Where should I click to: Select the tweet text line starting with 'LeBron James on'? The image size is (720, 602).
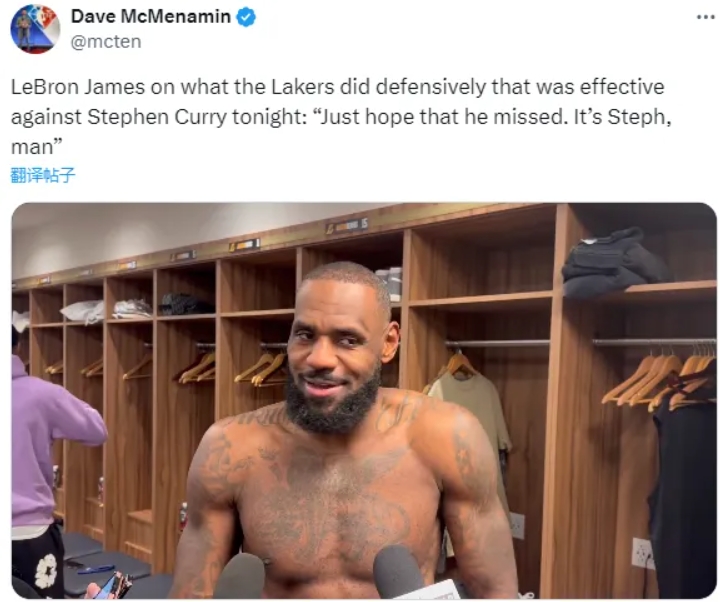338,87
